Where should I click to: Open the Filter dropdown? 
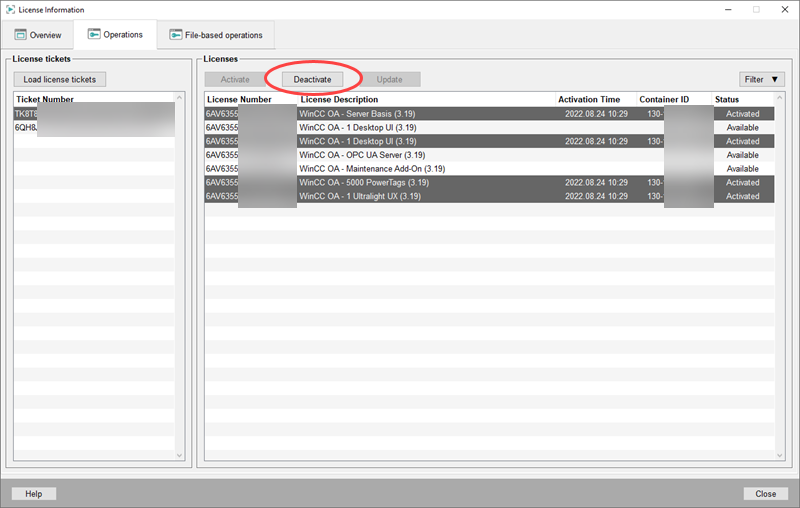[x=762, y=79]
